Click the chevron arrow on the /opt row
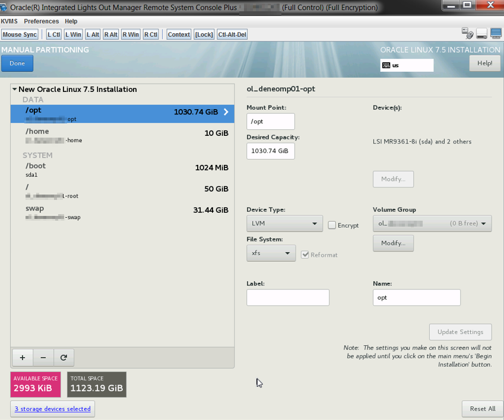 coord(226,112)
